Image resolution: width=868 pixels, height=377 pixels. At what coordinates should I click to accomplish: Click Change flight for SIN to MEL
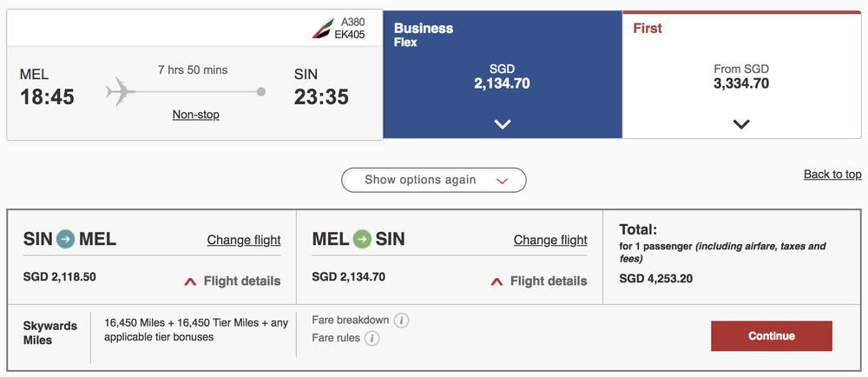[x=244, y=240]
